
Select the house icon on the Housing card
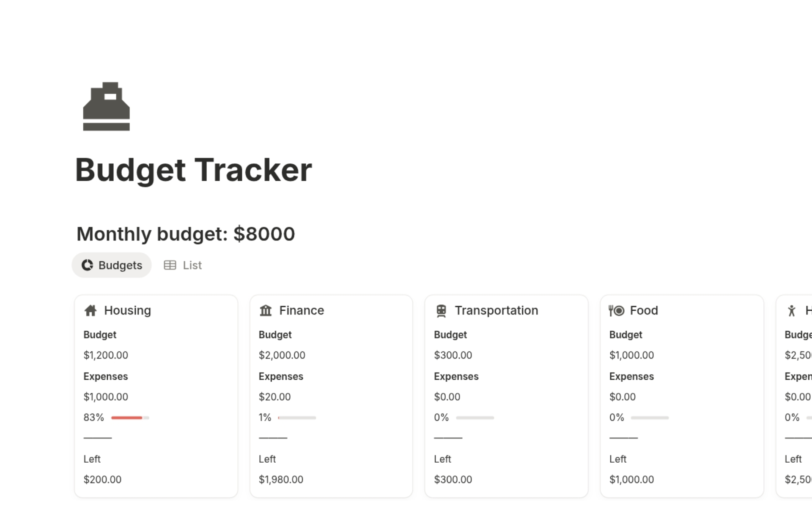point(90,310)
